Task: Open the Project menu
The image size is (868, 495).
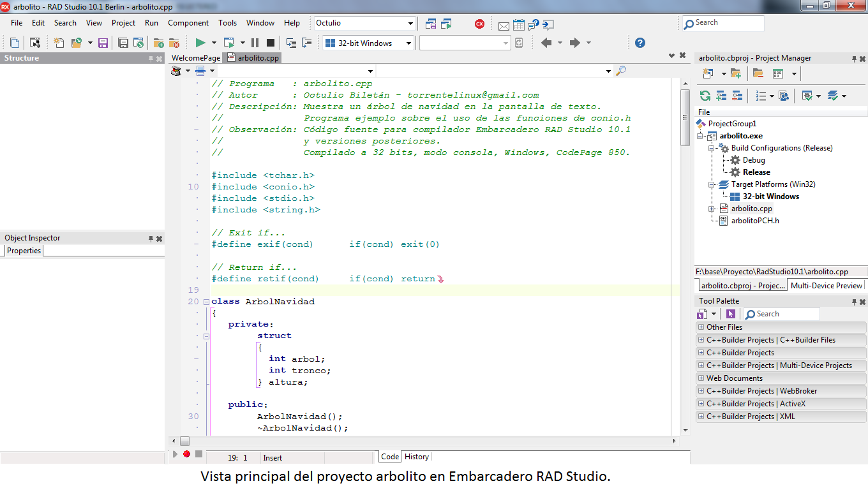Action: point(123,23)
